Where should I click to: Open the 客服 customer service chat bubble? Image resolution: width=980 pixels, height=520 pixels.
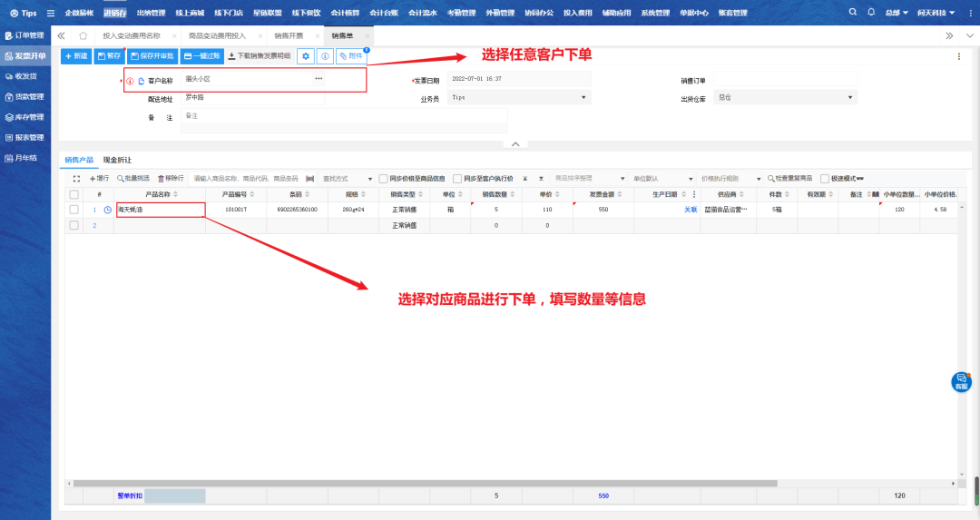961,381
